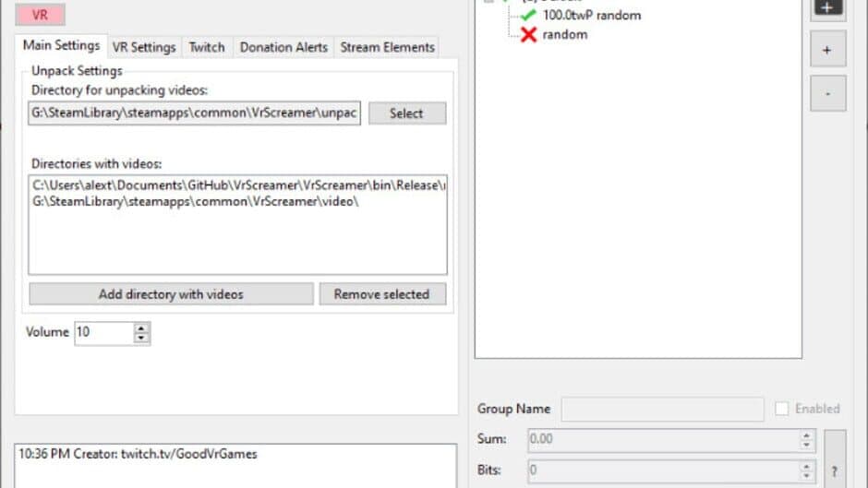Open the Twitch tab

(x=207, y=48)
